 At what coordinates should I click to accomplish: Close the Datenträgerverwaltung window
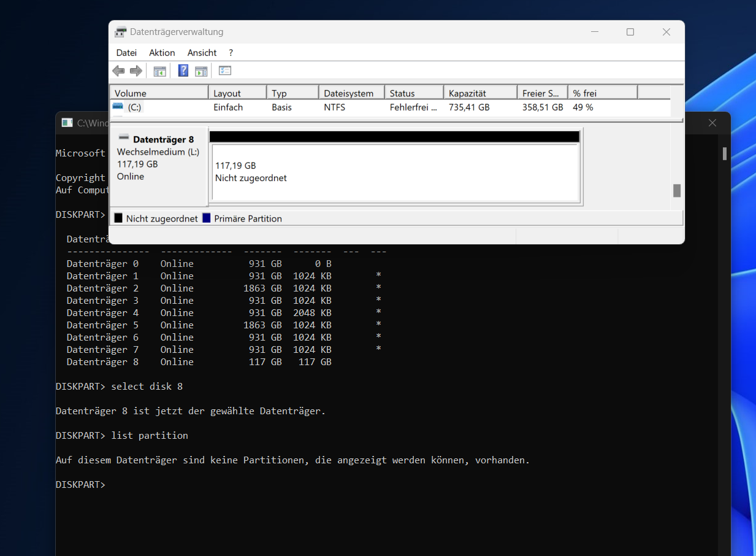666,32
